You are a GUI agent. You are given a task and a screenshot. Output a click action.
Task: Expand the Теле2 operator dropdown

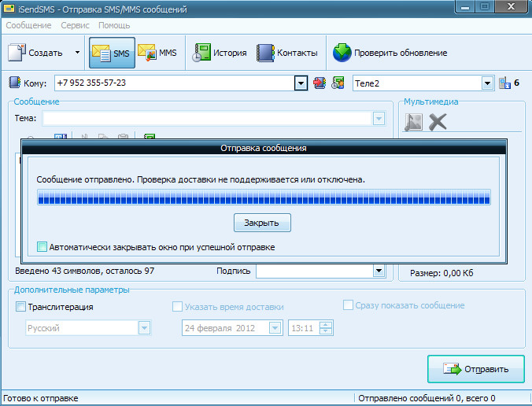pos(487,83)
